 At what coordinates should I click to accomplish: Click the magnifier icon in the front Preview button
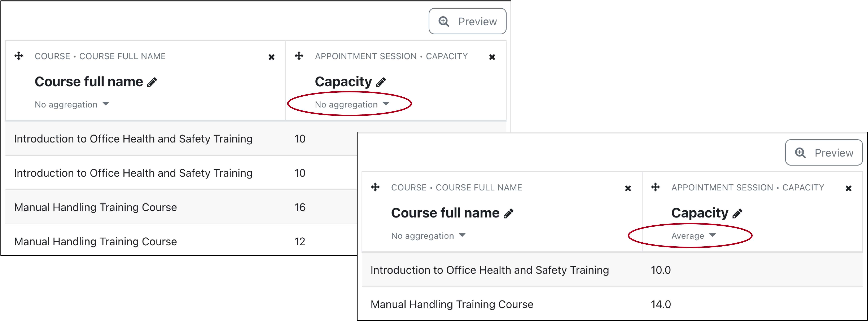pyautogui.click(x=800, y=153)
